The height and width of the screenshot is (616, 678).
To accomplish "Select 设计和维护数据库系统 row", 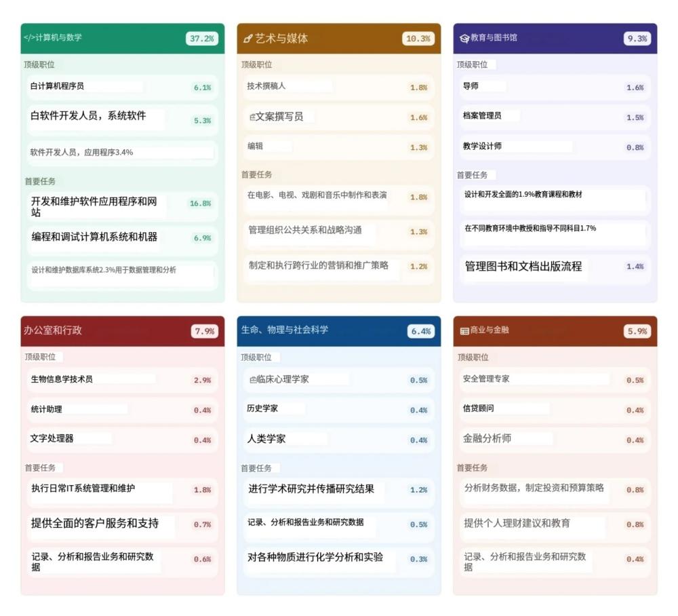I will (x=122, y=275).
